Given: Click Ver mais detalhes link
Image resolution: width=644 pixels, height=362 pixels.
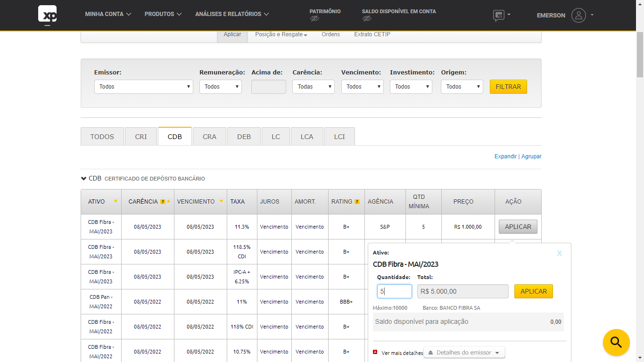Looking at the screenshot, I should point(402,353).
